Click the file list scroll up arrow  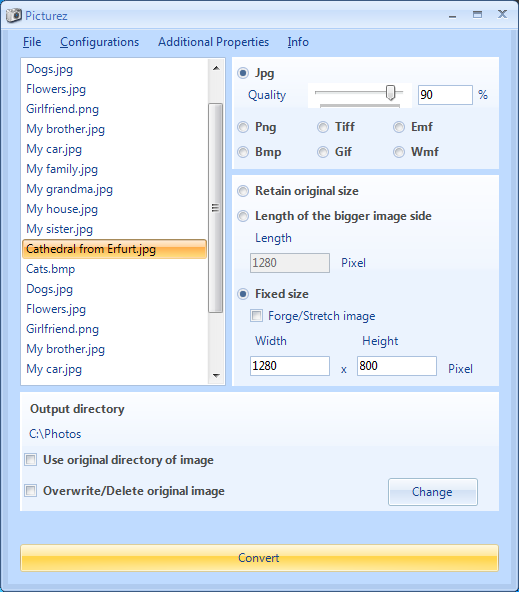(x=216, y=68)
